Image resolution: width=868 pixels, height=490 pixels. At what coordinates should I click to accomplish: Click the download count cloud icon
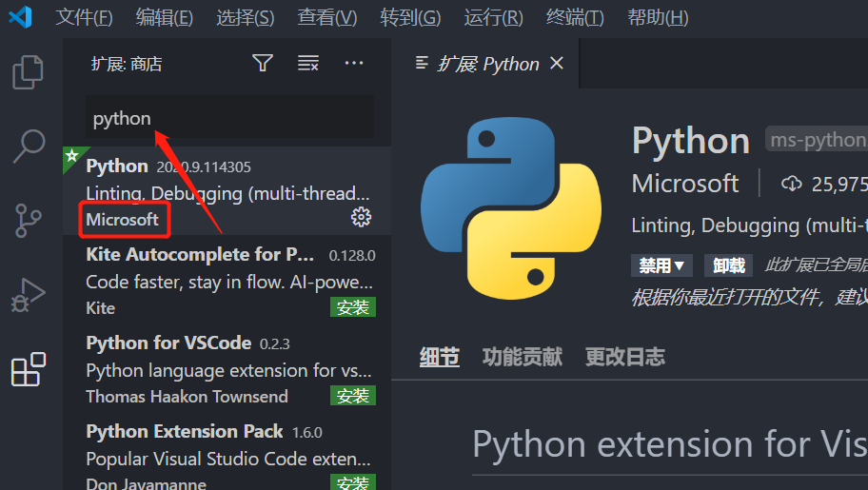coord(791,184)
